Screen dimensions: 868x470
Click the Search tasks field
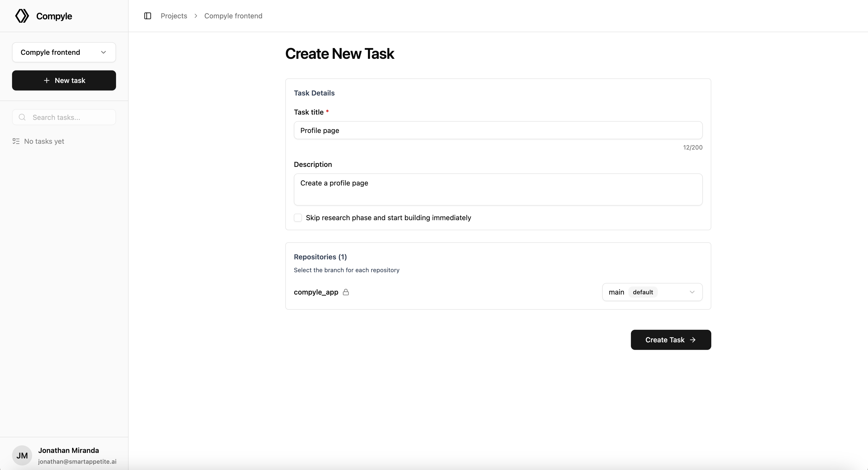coord(71,117)
